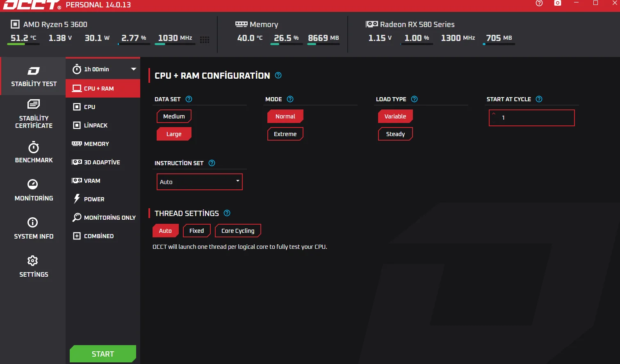Open the System Info section
This screenshot has width=620, height=364.
(x=34, y=229)
